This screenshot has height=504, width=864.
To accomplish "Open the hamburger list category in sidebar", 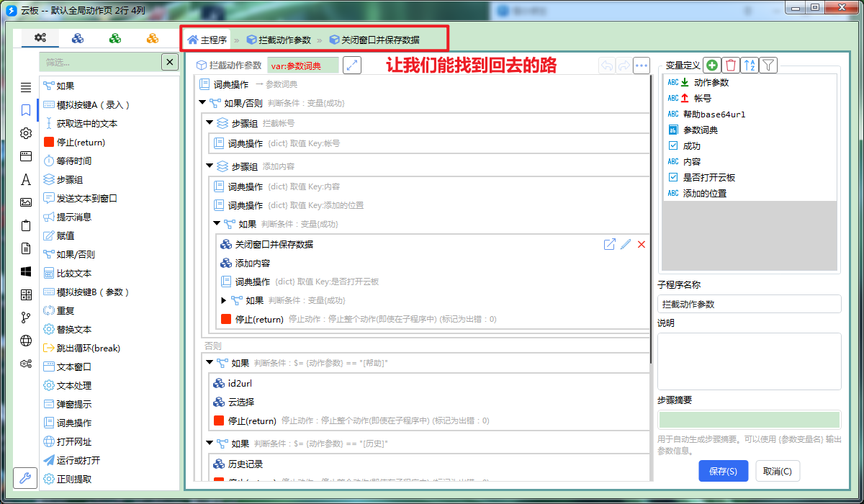I will [x=26, y=88].
